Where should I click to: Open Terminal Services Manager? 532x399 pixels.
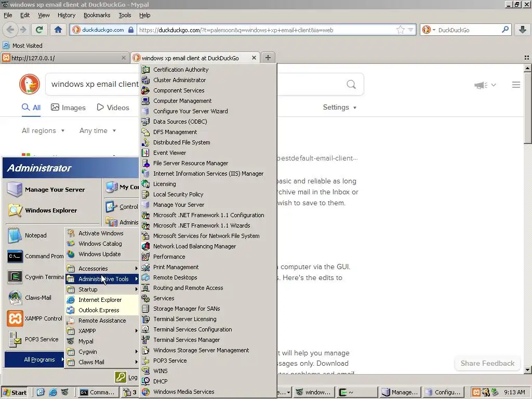208,340
